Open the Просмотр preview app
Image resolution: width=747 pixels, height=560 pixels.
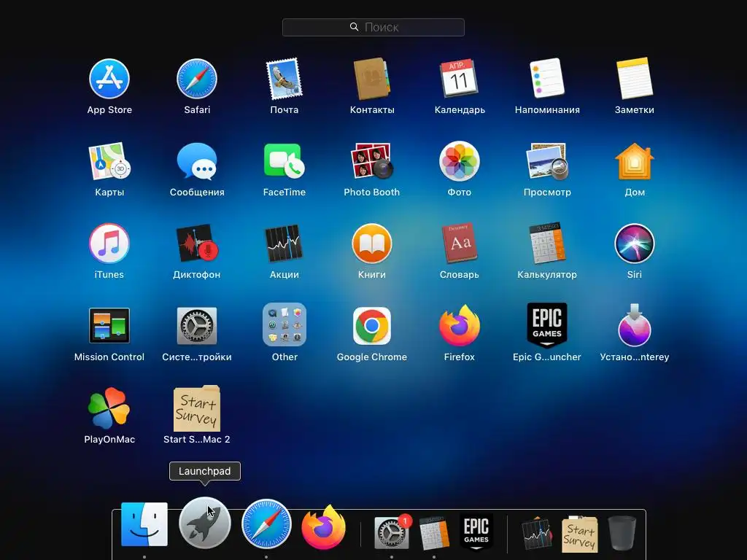pyautogui.click(x=547, y=161)
